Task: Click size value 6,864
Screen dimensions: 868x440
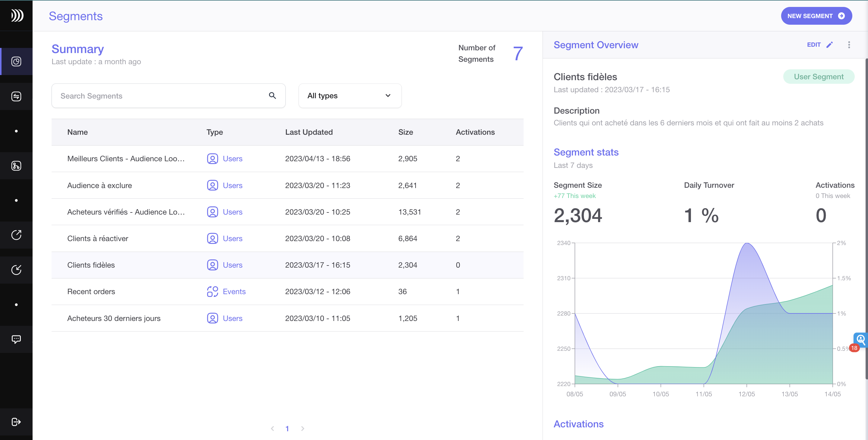Action: (x=408, y=238)
